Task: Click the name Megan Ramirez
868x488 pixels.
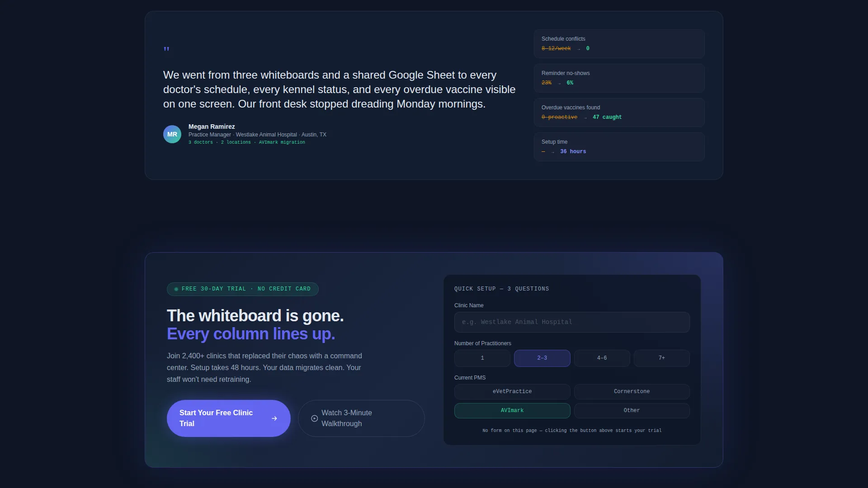Action: 212,127
